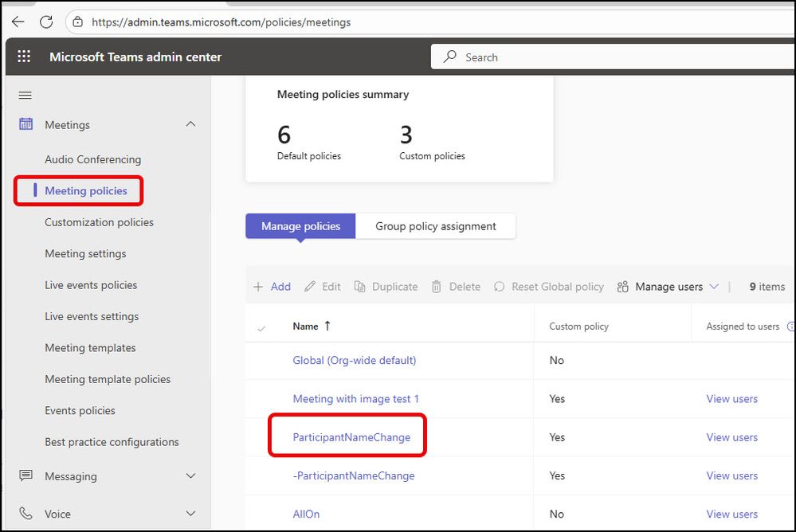
Task: Reload the page with refresh icon
Action: 46,22
